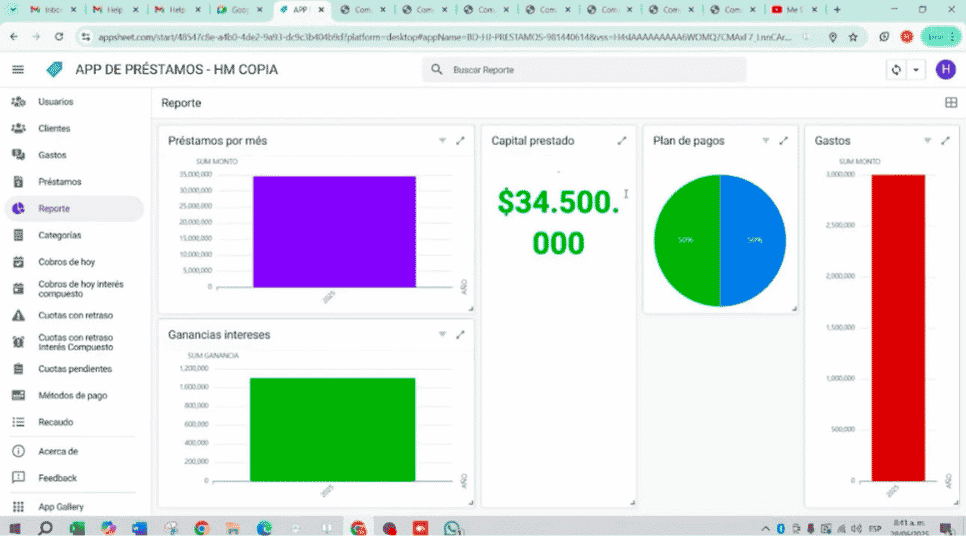
Task: Open Métodos de pago view
Action: click(74, 395)
